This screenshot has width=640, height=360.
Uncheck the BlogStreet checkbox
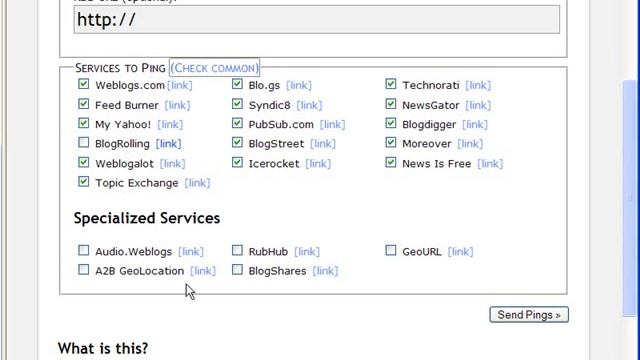coord(237,142)
